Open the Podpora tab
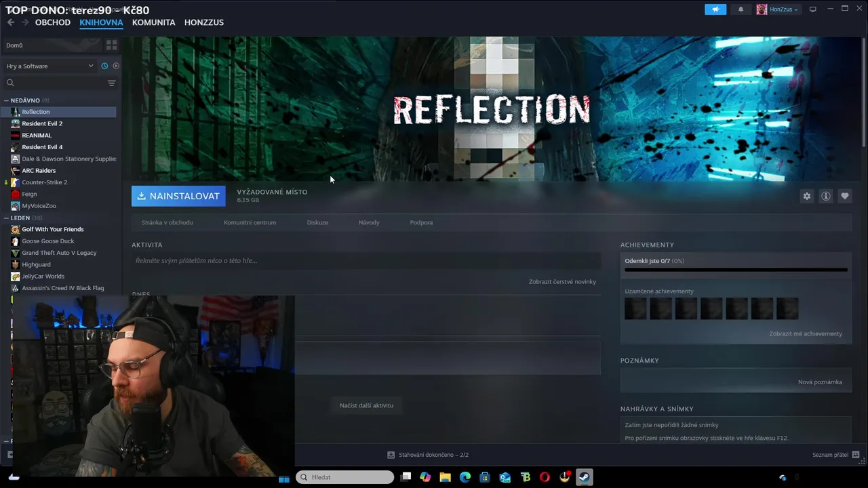 pos(421,222)
